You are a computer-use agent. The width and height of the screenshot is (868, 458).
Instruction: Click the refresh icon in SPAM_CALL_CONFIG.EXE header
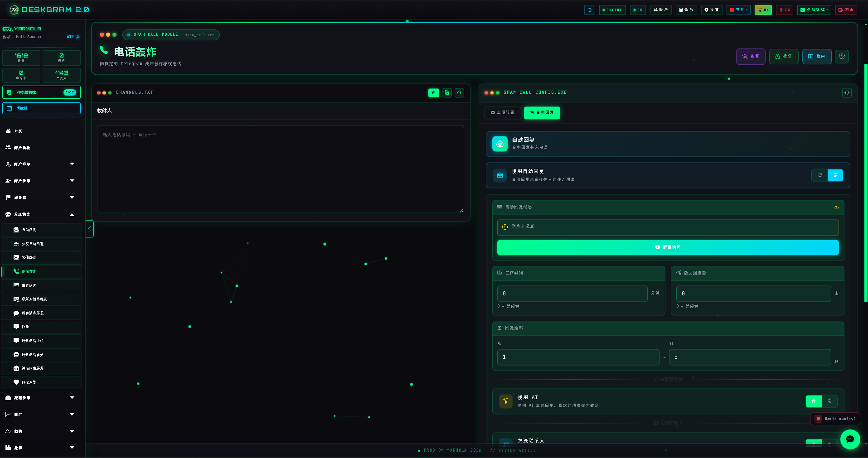[x=847, y=92]
